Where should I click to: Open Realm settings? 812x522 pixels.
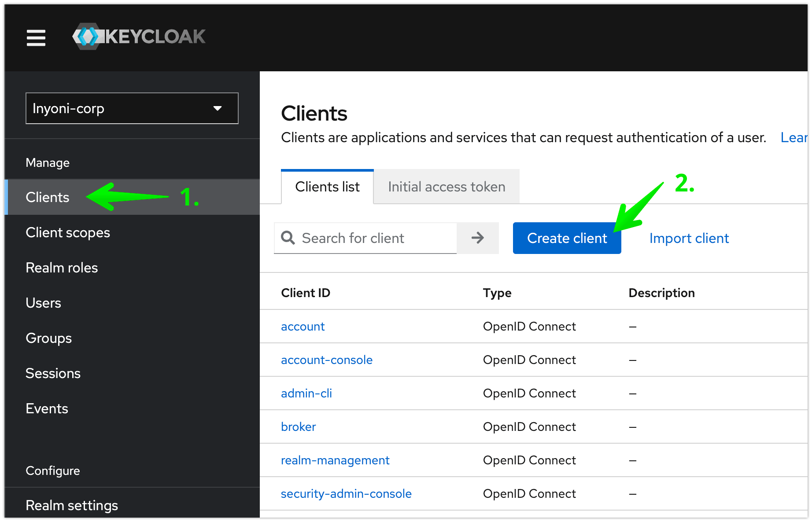(72, 505)
